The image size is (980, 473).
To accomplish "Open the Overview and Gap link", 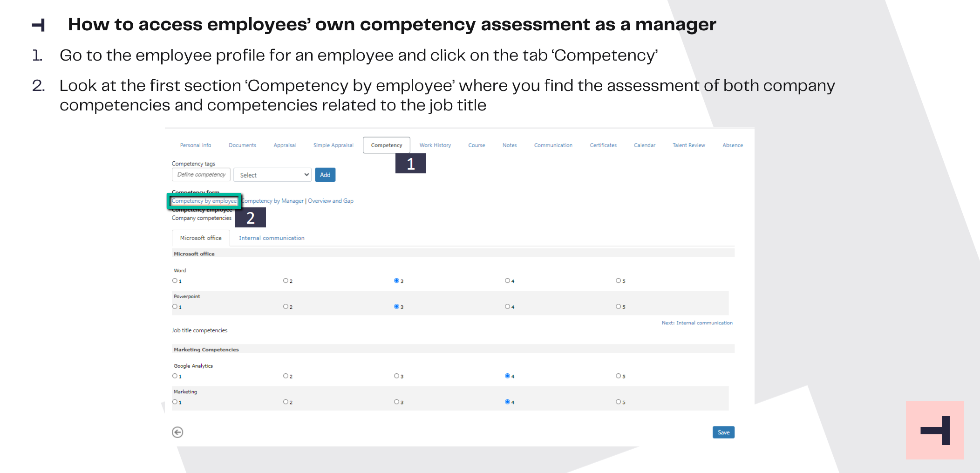I will click(331, 201).
